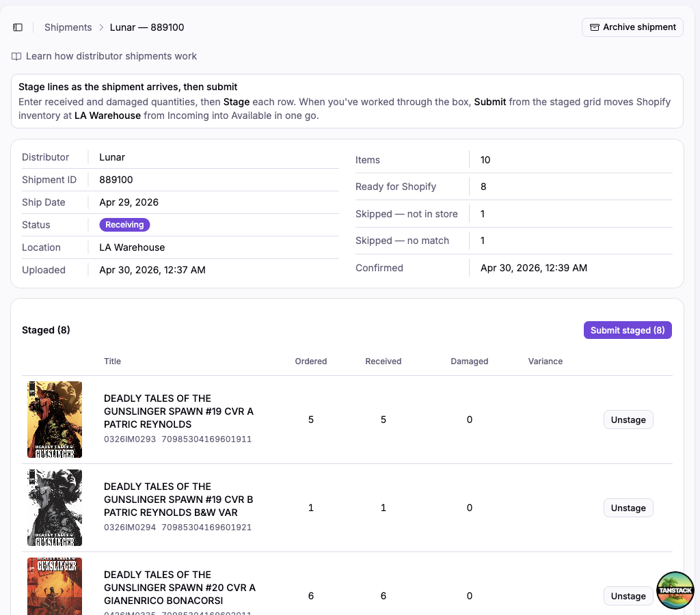The height and width of the screenshot is (615, 700).
Task: Click Distributor value Lunar
Action: click(x=112, y=157)
